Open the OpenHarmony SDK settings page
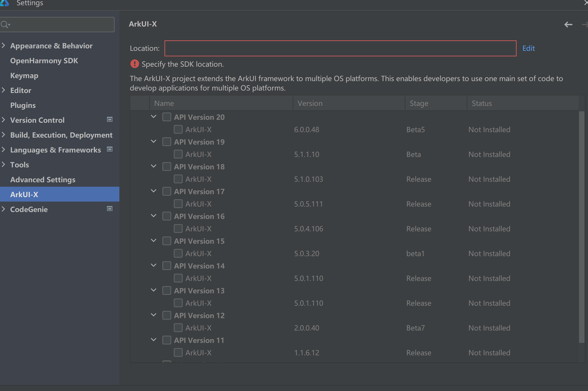Viewport: 588px width, 391px height. (44, 60)
